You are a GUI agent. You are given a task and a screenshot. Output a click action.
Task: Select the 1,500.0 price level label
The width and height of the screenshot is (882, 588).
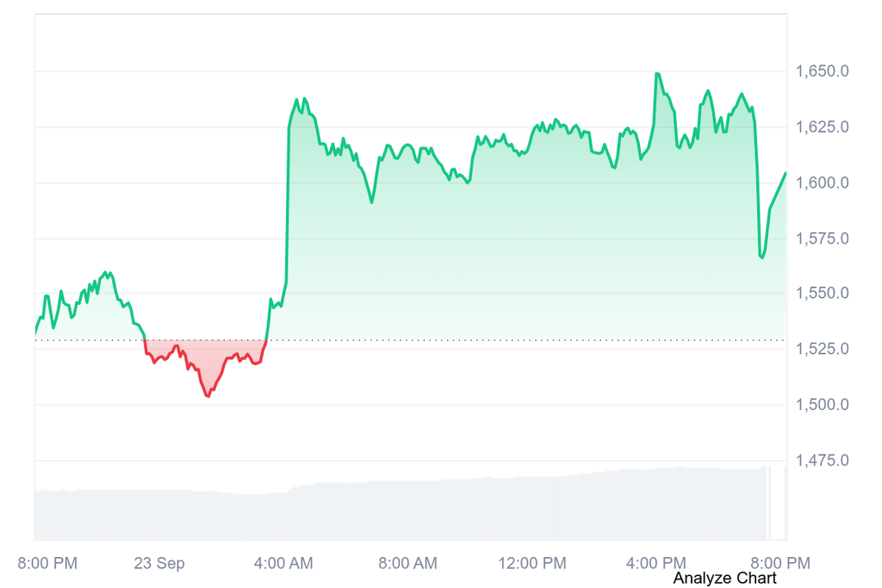[x=822, y=404]
